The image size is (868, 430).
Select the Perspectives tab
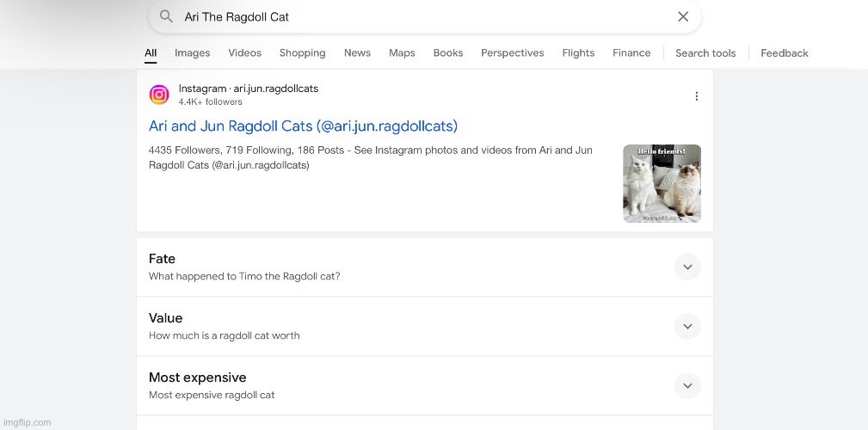point(512,53)
